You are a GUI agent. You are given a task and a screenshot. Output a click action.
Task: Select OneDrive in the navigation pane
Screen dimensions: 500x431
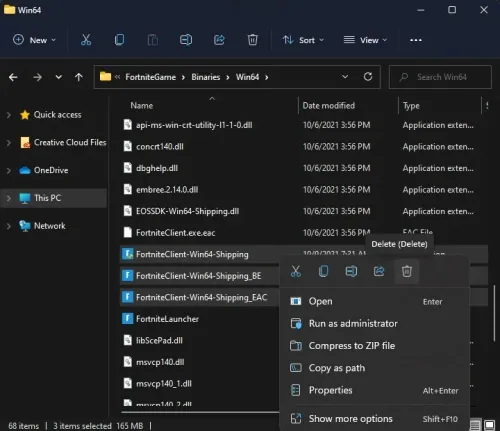tap(51, 170)
